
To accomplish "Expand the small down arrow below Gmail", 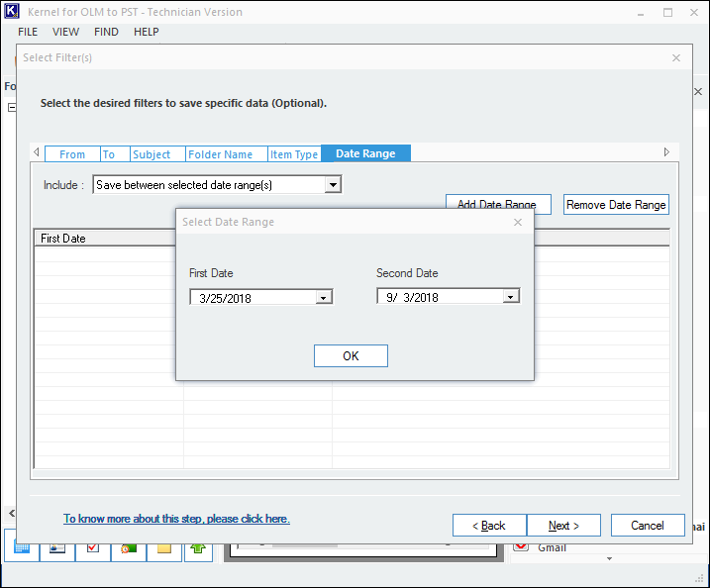I will [609, 558].
